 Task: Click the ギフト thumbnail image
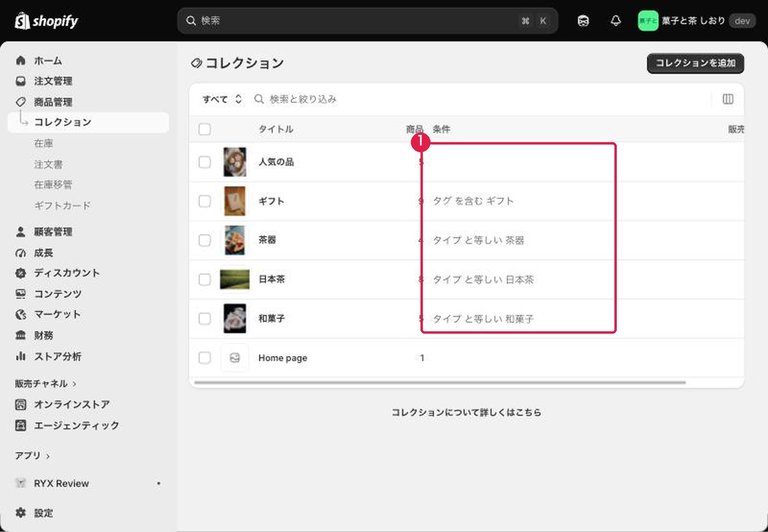tap(235, 201)
